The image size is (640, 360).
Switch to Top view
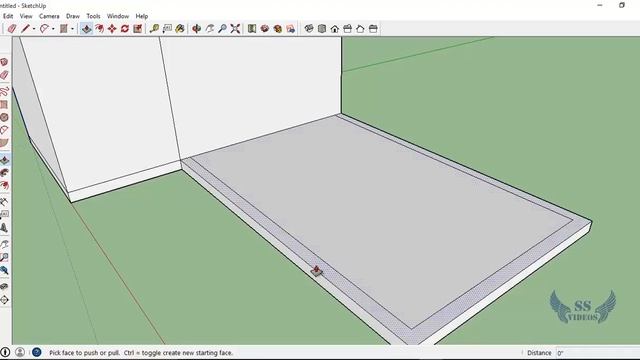(322, 29)
